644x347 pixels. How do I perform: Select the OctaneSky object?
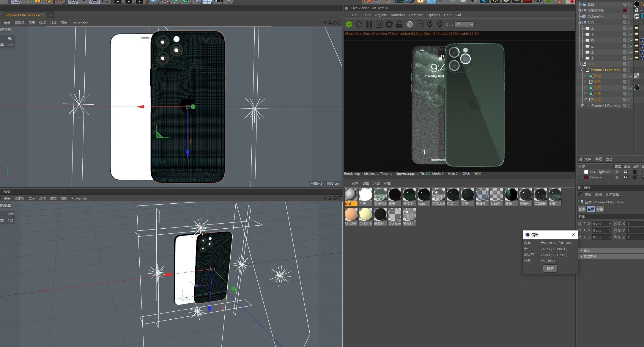pos(596,16)
